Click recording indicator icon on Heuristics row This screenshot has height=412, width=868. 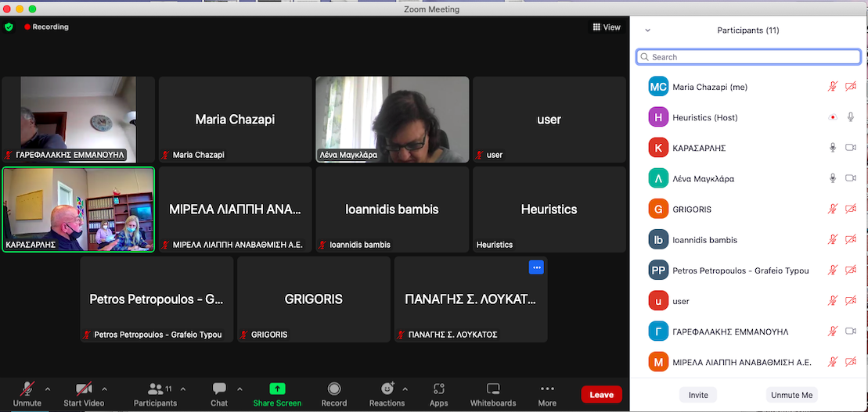tap(832, 117)
